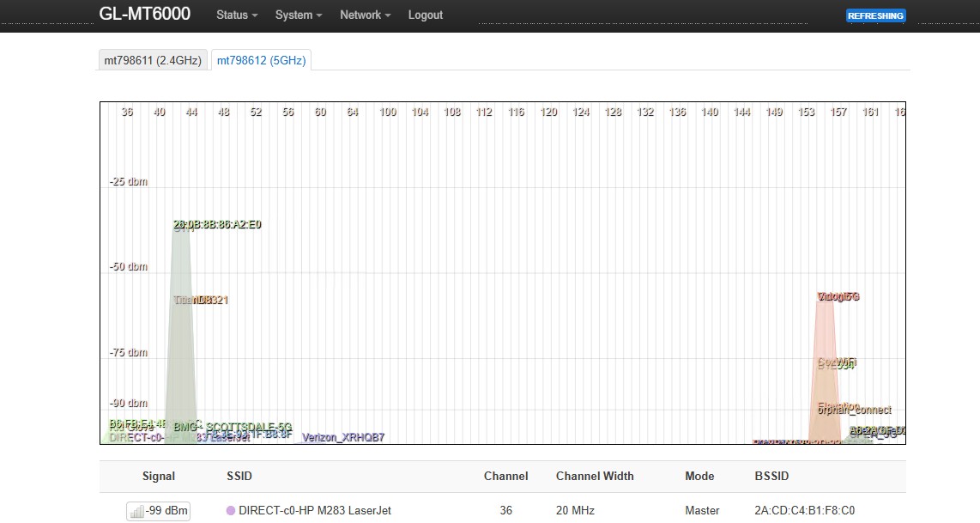Image resolution: width=980 pixels, height=523 pixels.
Task: Click the SSID column header
Action: (x=239, y=476)
